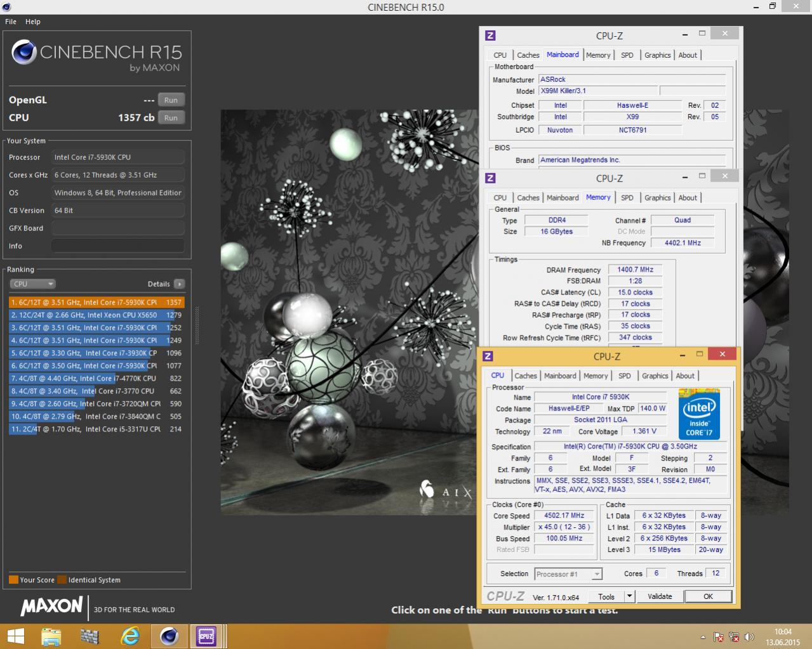Open the File menu
This screenshot has width=812, height=649.
(x=11, y=22)
